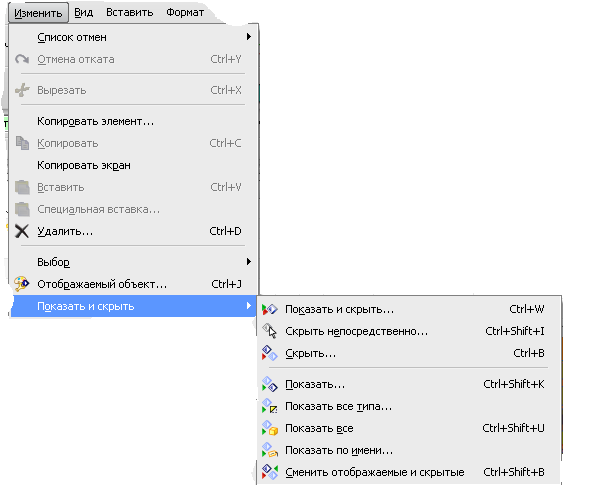The image size is (593, 487).
Task: Click the 'Показать и скрыть...' submenu icon
Action: [270, 309]
